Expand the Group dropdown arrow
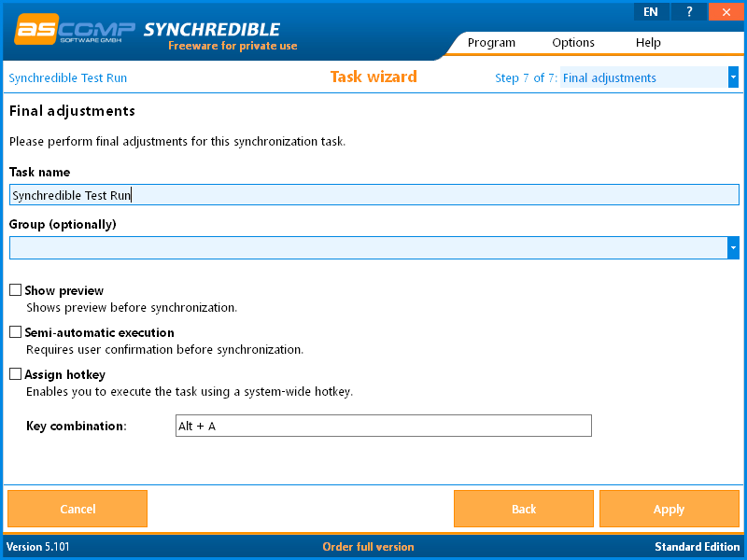Screen dimensions: 747x560 (x=733, y=247)
